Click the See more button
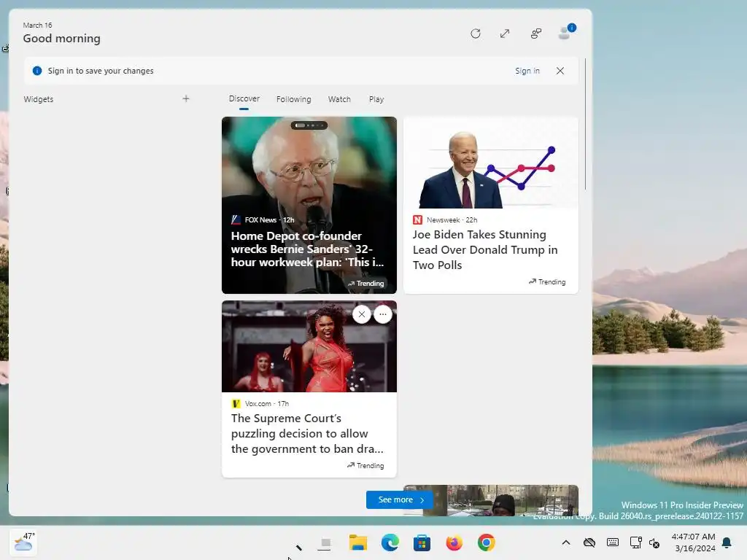 pyautogui.click(x=399, y=499)
